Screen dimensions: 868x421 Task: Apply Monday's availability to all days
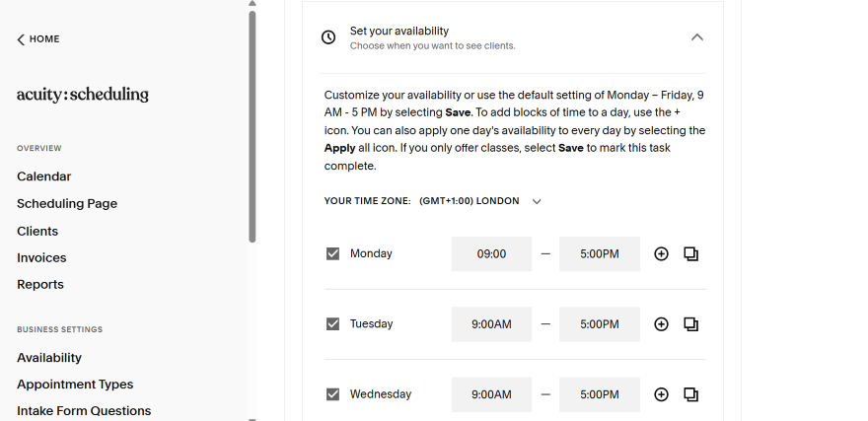pos(690,254)
